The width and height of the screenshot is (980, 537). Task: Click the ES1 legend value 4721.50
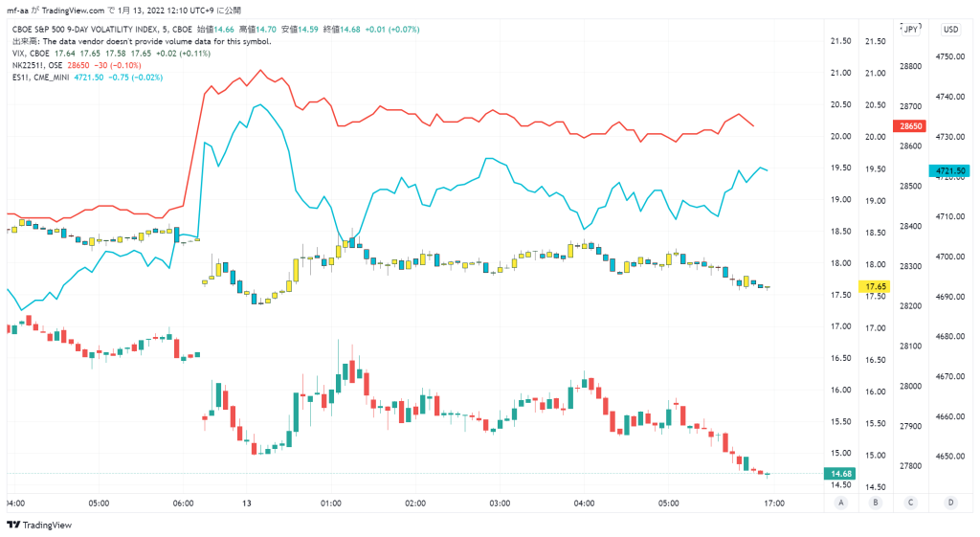point(89,78)
